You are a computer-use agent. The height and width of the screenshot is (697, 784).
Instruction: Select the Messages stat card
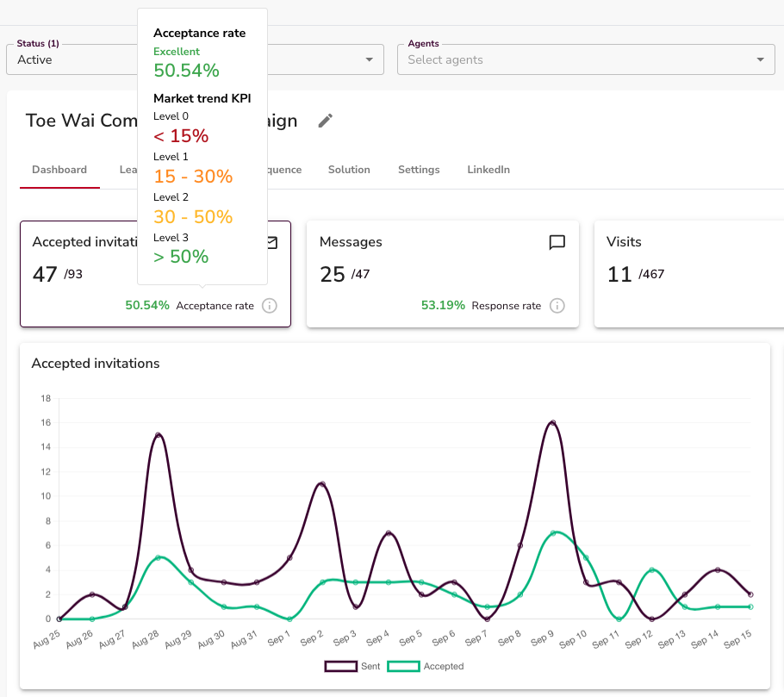point(442,274)
